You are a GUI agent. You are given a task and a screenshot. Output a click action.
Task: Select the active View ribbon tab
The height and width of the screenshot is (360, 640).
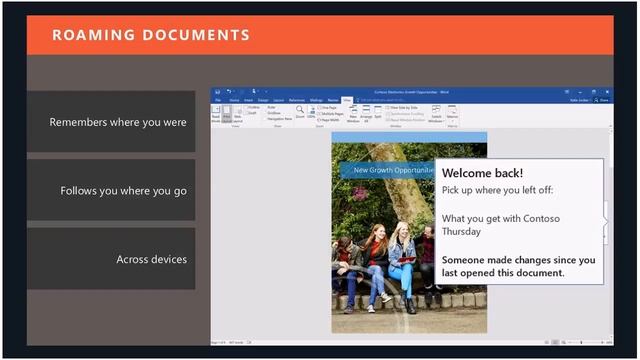click(347, 100)
